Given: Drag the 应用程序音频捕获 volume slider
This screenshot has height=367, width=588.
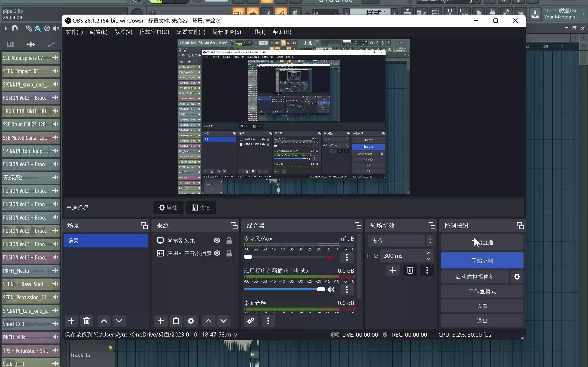Looking at the screenshot, I should pos(321,289).
